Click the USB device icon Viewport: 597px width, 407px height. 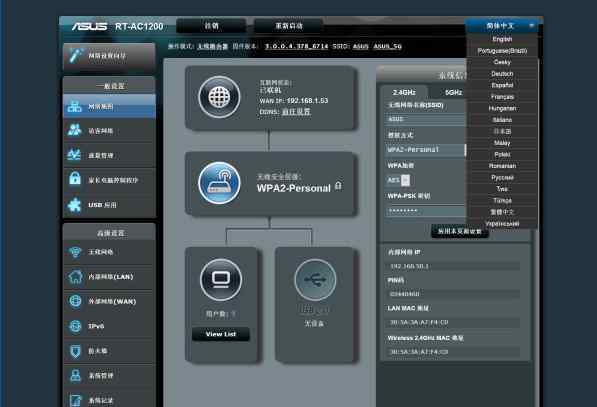pos(315,280)
